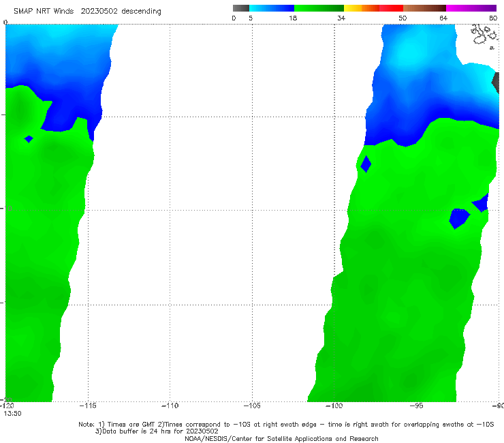Pick the cyan-to-blue segment of the color bar
504x443 pixels.
coord(272,8)
